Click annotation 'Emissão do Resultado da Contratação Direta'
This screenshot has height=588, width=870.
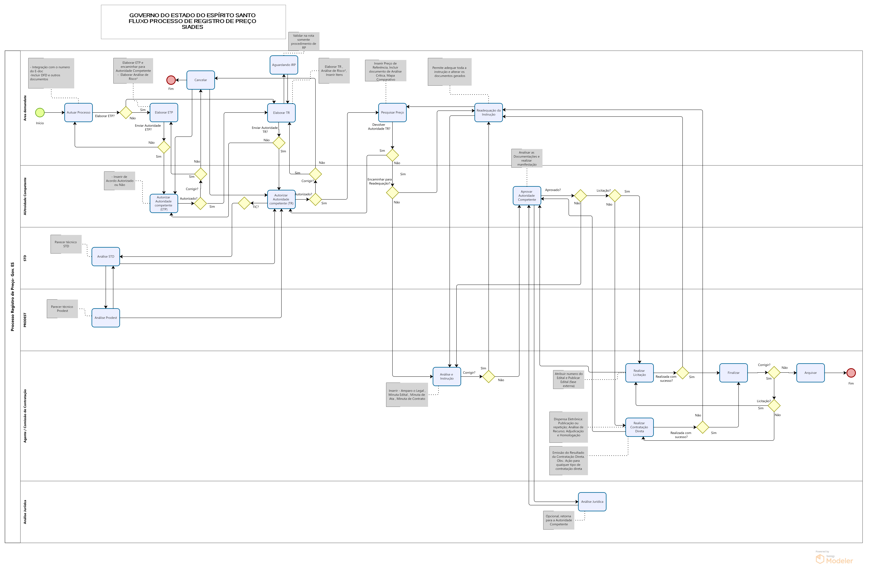tap(568, 461)
